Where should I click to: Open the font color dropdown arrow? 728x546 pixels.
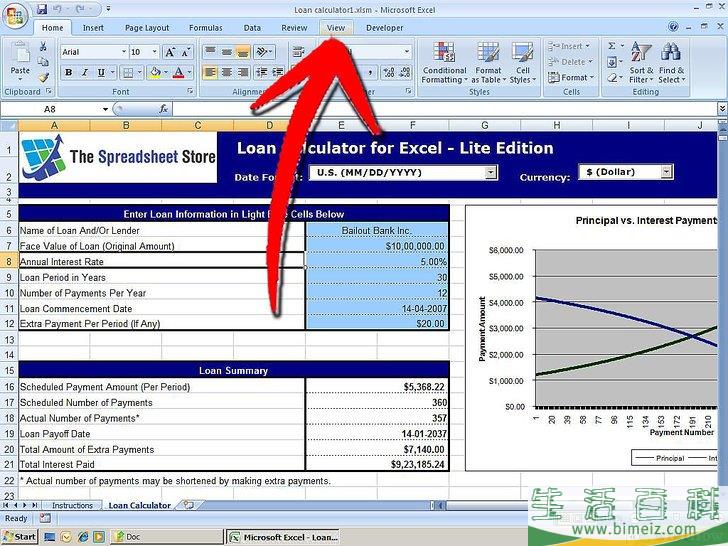189,72
